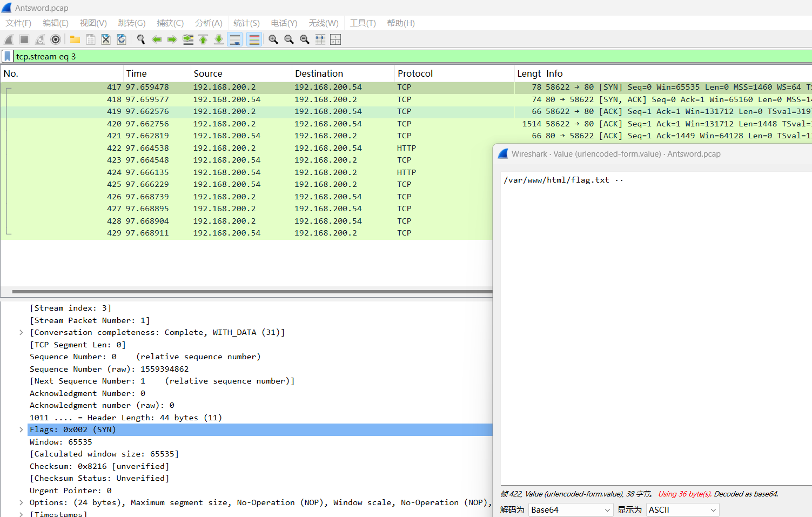Open the 帮助(H) menu

pyautogui.click(x=401, y=23)
